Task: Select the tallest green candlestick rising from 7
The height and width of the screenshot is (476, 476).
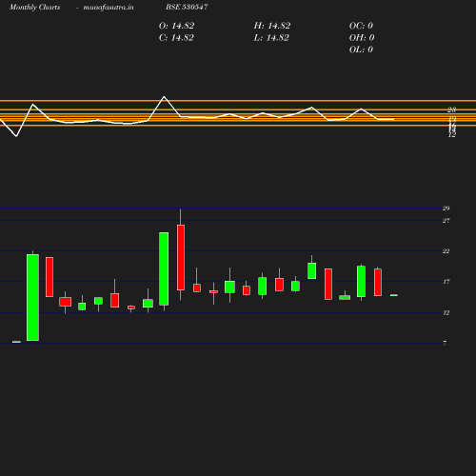Action: pos(32,297)
